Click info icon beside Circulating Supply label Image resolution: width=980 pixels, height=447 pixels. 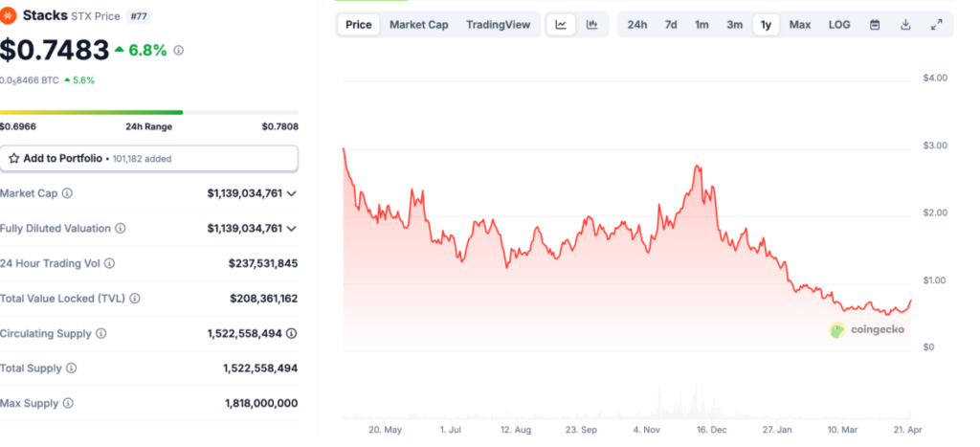pyautogui.click(x=100, y=333)
